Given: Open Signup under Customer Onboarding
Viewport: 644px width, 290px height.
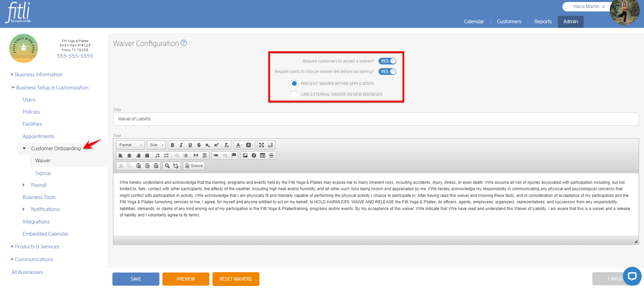Looking at the screenshot, I should [x=43, y=173].
